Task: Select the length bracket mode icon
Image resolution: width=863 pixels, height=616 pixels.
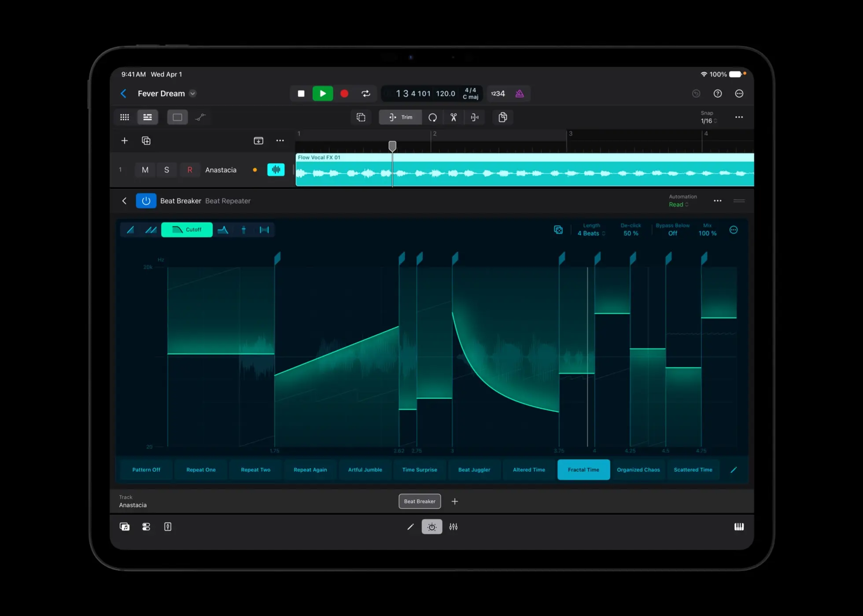Action: tap(264, 230)
